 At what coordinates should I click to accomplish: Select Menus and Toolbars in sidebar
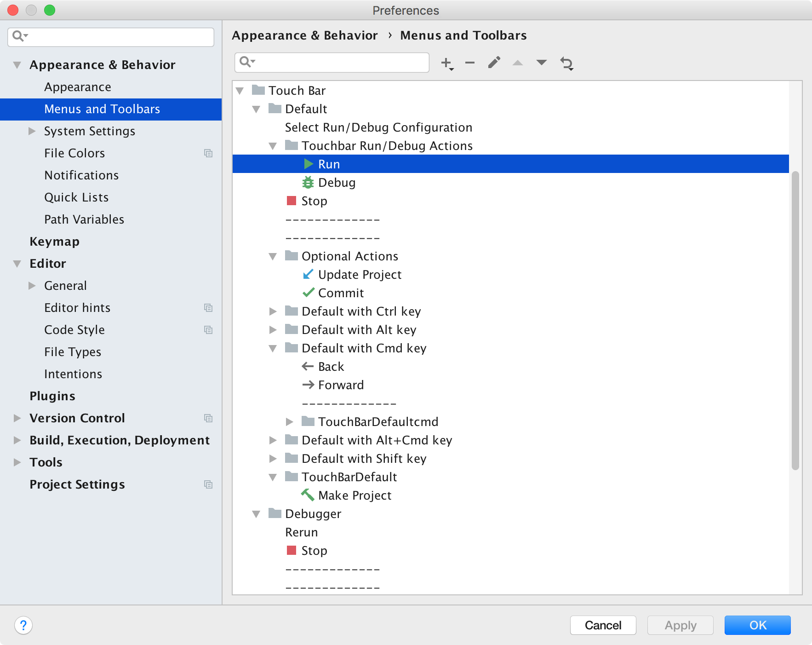(x=111, y=109)
